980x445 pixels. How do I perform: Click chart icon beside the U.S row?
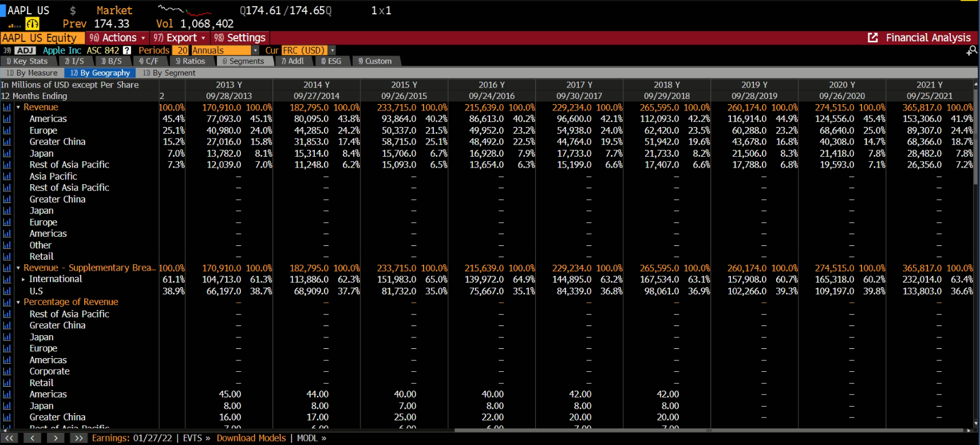(7, 291)
